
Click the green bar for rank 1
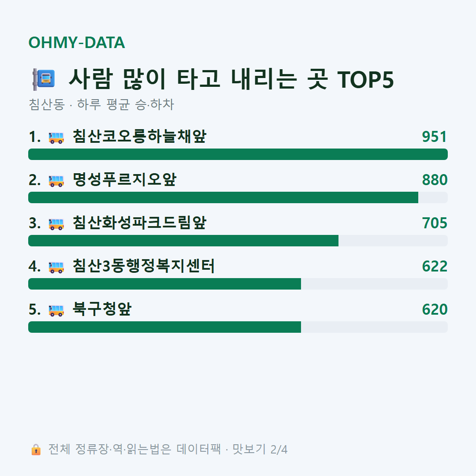(x=238, y=154)
